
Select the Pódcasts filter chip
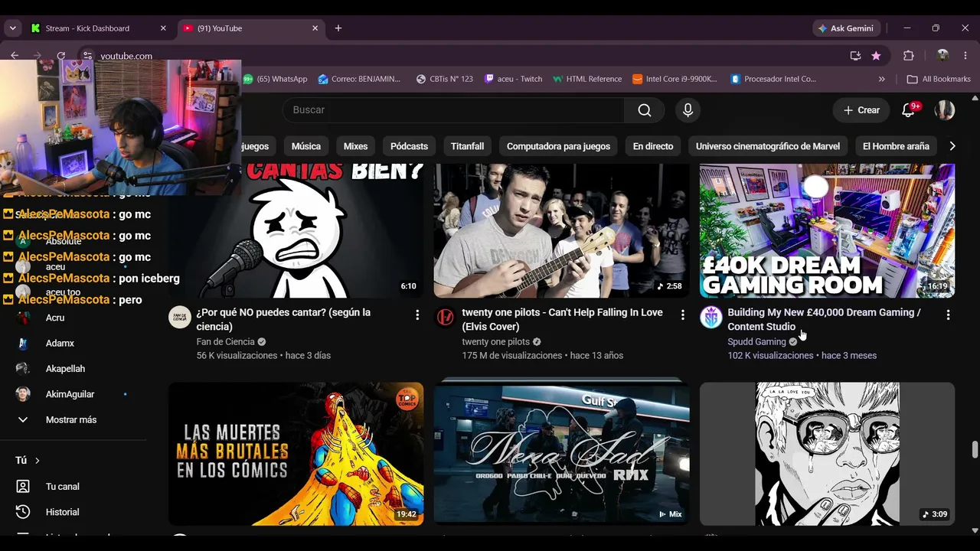pyautogui.click(x=409, y=146)
